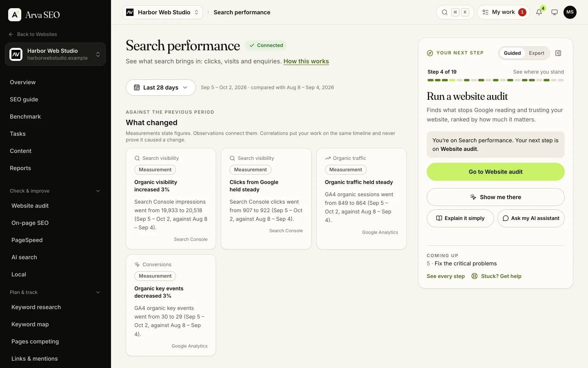Click the Step 4 of 19 progress bar
The height and width of the screenshot is (368, 588).
click(x=496, y=80)
